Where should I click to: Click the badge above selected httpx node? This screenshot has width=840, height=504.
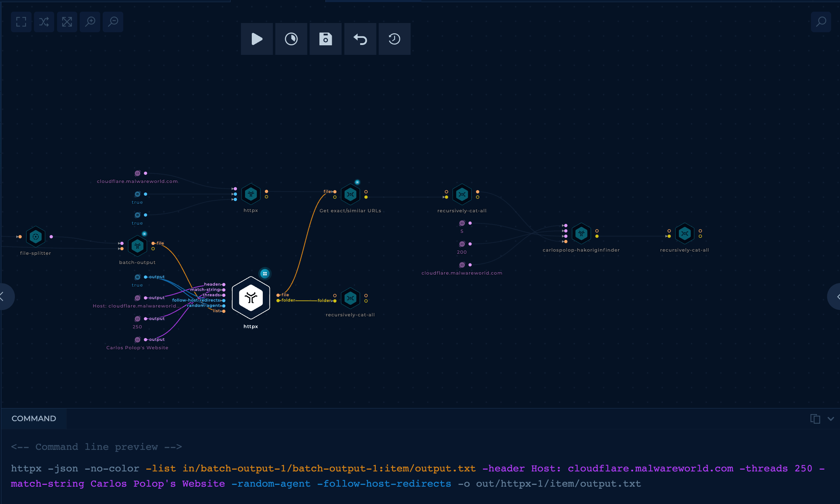tap(265, 274)
